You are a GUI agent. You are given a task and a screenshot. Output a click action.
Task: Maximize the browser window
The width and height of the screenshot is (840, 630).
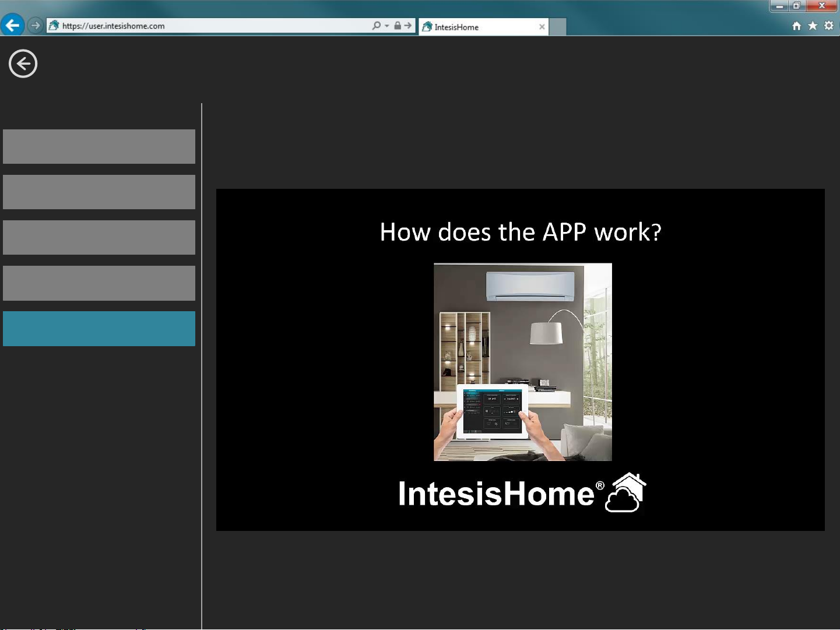pos(797,6)
